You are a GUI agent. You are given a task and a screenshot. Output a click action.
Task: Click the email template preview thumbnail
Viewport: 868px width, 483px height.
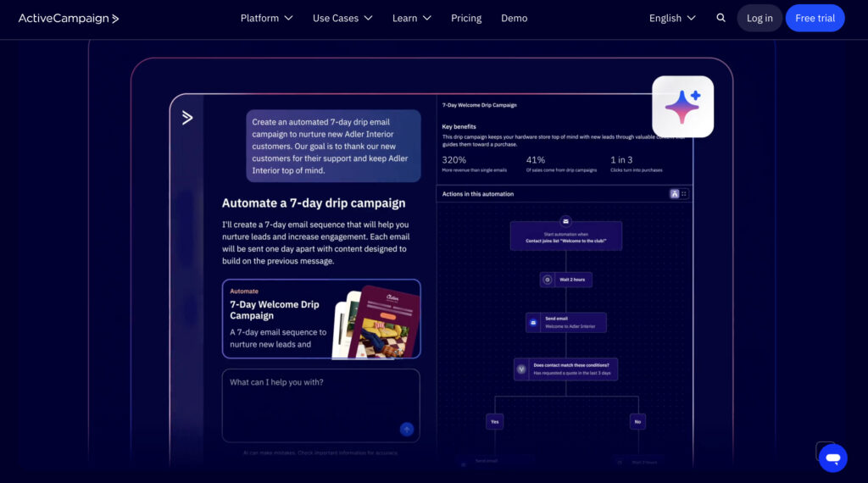(376, 322)
